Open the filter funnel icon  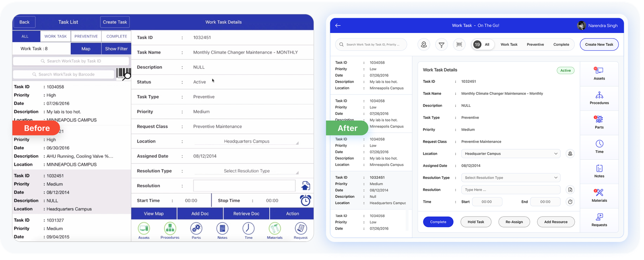(442, 45)
